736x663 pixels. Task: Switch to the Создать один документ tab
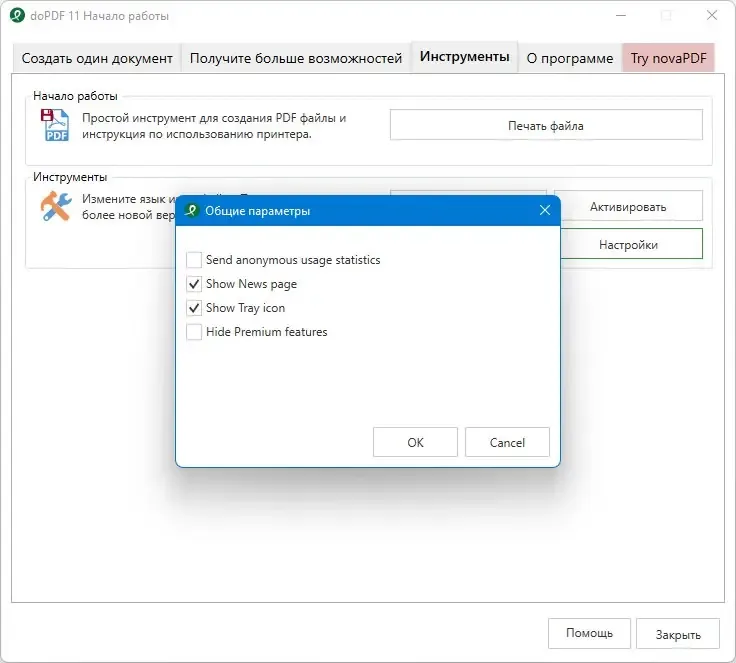(x=97, y=58)
